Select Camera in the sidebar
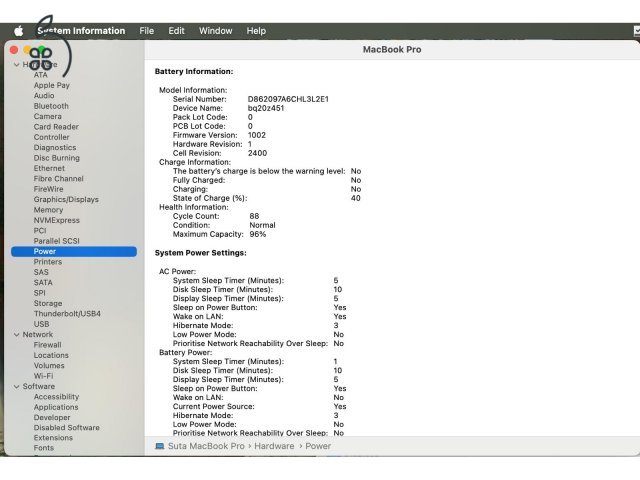Image resolution: width=640 pixels, height=480 pixels. click(x=47, y=116)
